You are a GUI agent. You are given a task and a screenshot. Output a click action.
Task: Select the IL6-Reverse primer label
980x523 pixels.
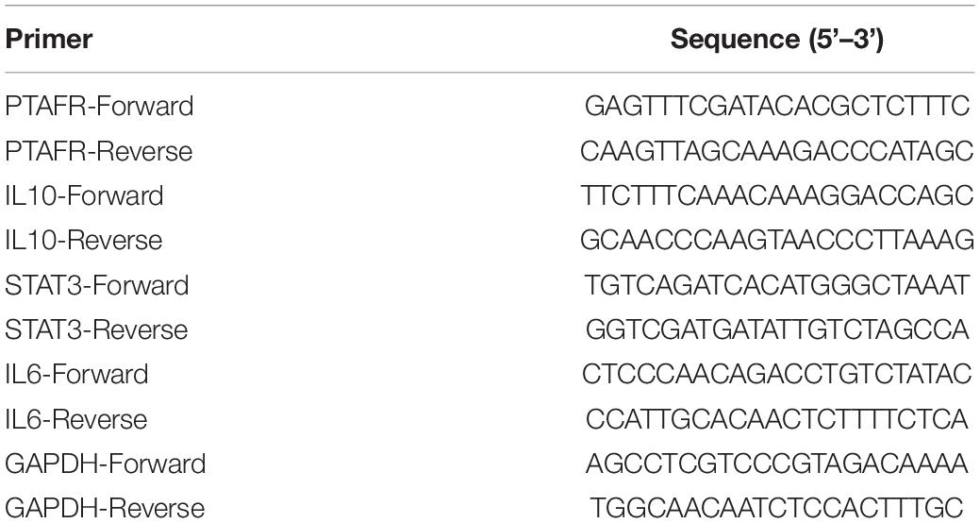tap(76, 419)
